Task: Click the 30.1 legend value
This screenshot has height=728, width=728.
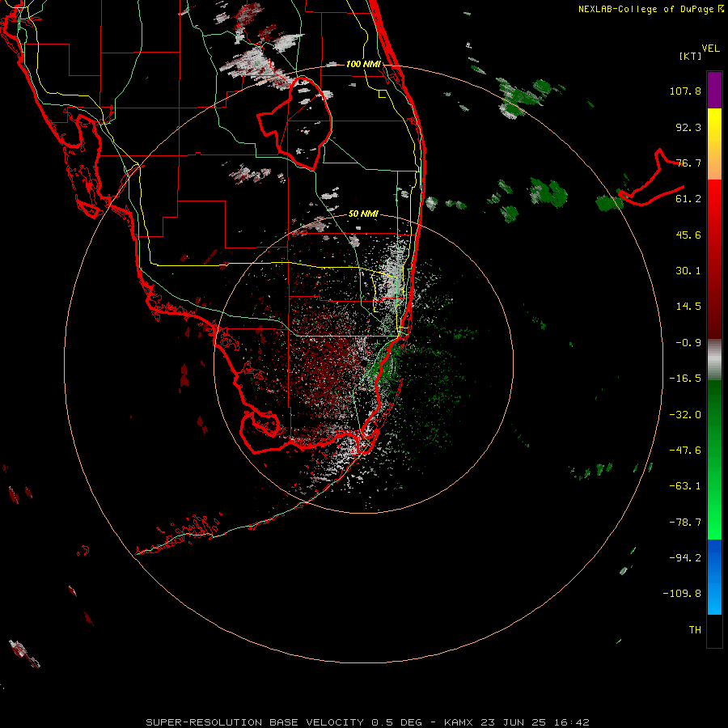Action: (x=688, y=271)
